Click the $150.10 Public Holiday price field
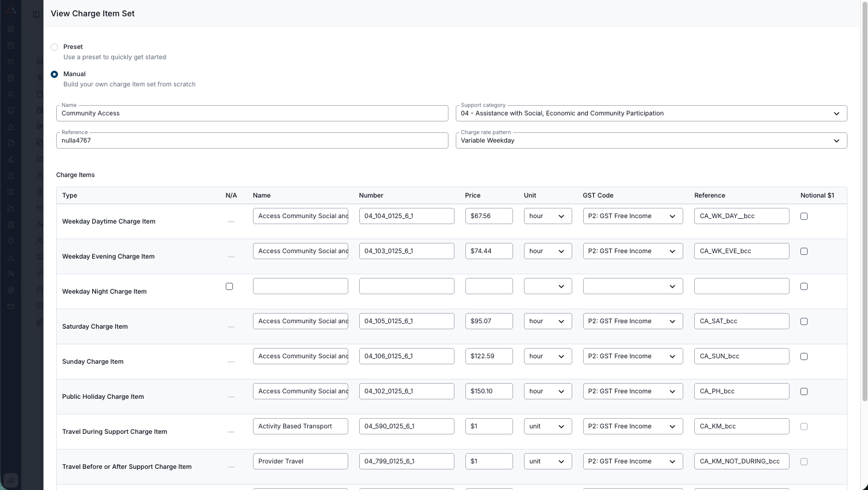 coord(488,392)
